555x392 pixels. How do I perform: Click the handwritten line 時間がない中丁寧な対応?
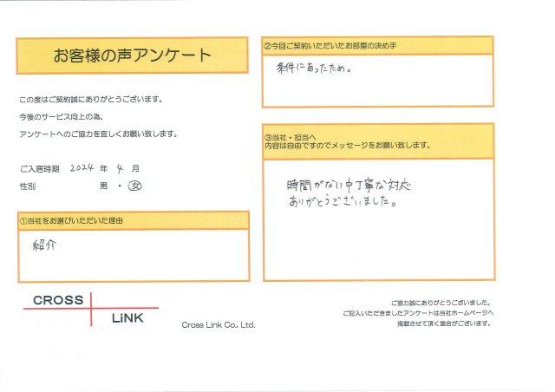(x=349, y=186)
